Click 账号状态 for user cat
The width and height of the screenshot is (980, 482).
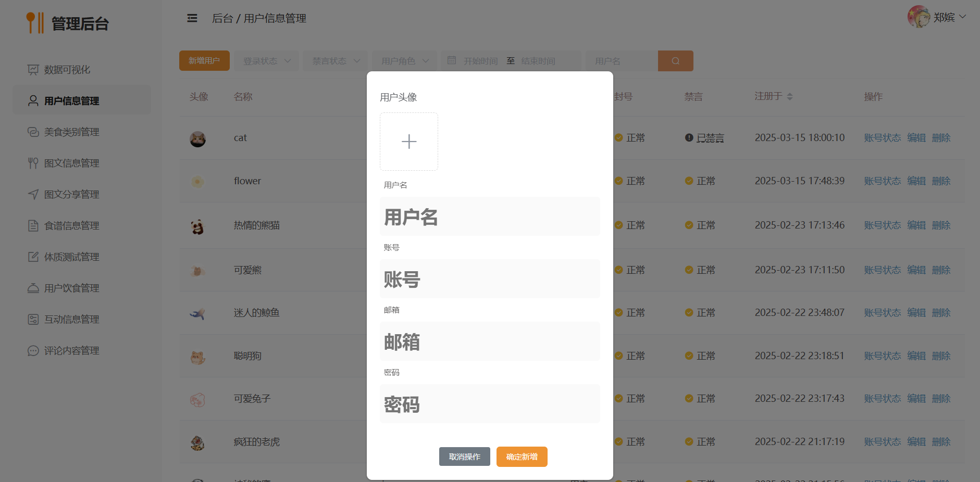point(883,138)
